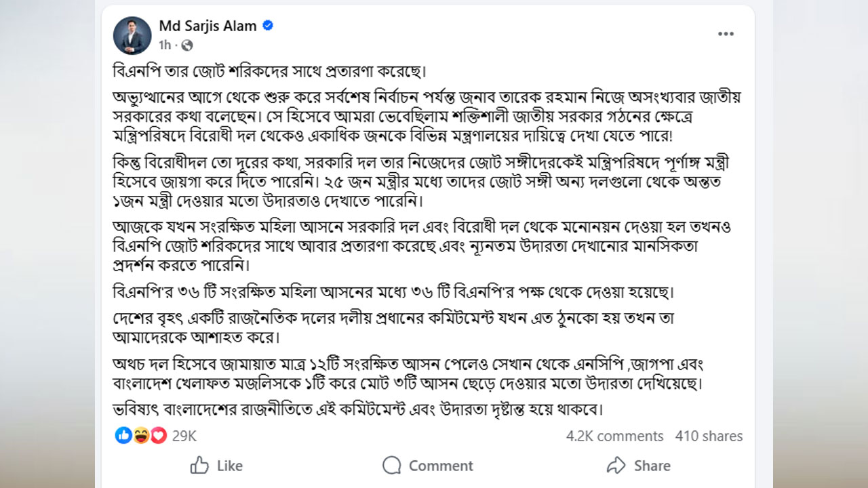Open the 1h post timestamp link
Image resolution: width=868 pixels, height=488 pixels.
165,45
